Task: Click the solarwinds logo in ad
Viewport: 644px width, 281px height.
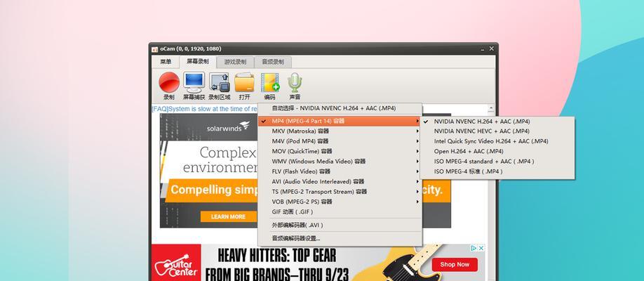Action: (x=228, y=126)
